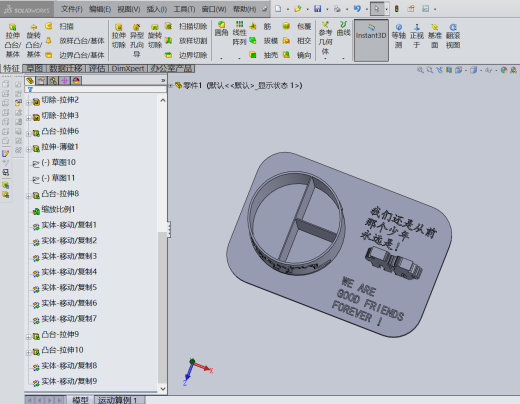The width and height of the screenshot is (520, 404).
Task: Expand the 切除-拉伸2 feature node
Action: click(29, 103)
